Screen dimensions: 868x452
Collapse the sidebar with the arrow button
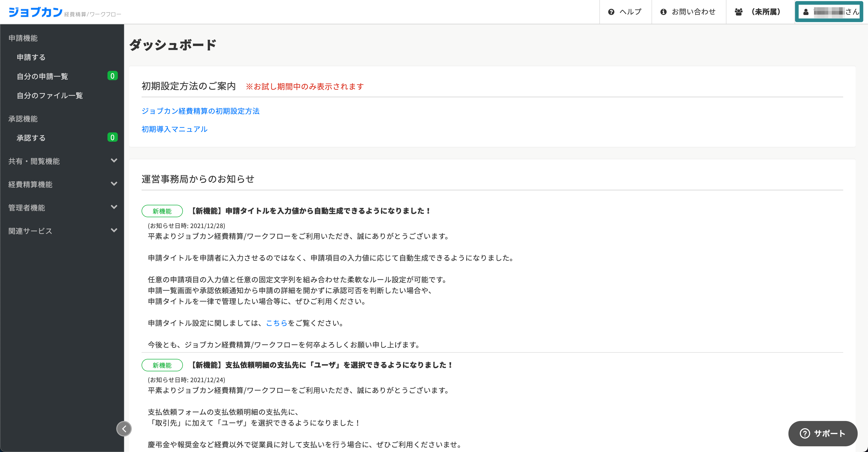(x=124, y=429)
